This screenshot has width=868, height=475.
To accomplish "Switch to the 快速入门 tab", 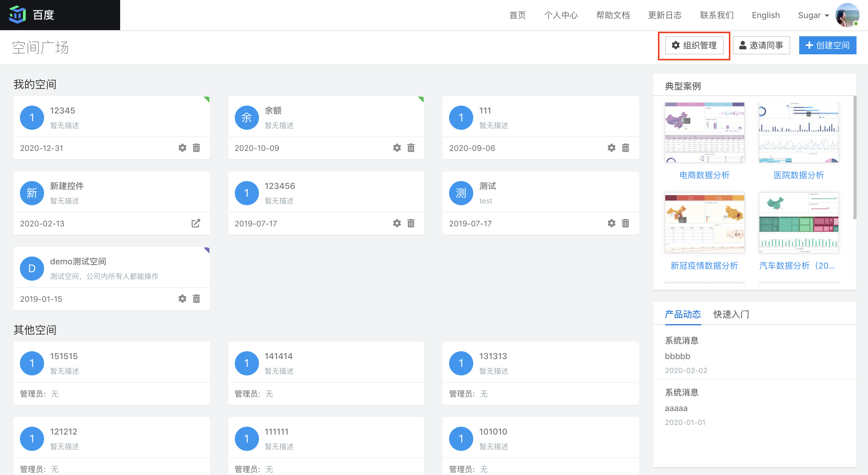I will click(731, 314).
